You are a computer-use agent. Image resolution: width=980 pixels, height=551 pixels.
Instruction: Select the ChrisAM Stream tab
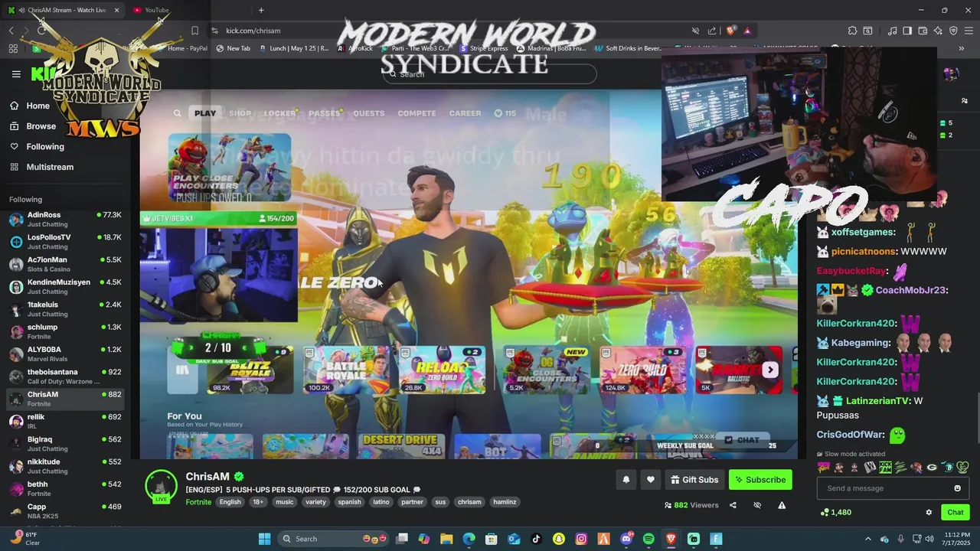click(64, 10)
